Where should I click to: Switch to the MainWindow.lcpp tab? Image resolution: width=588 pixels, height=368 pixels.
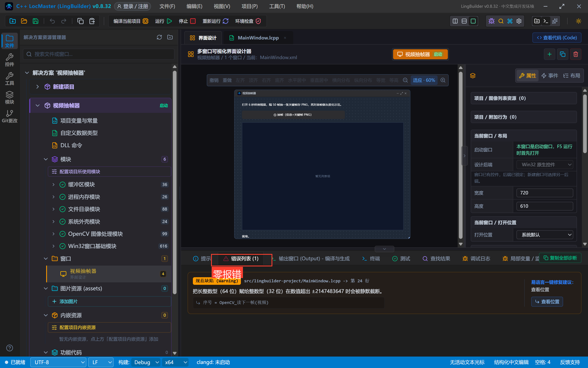click(x=258, y=38)
